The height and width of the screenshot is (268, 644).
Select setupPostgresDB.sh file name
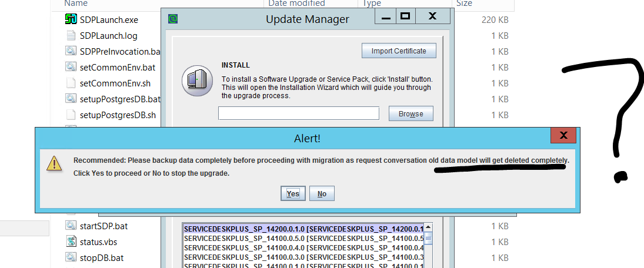click(118, 115)
